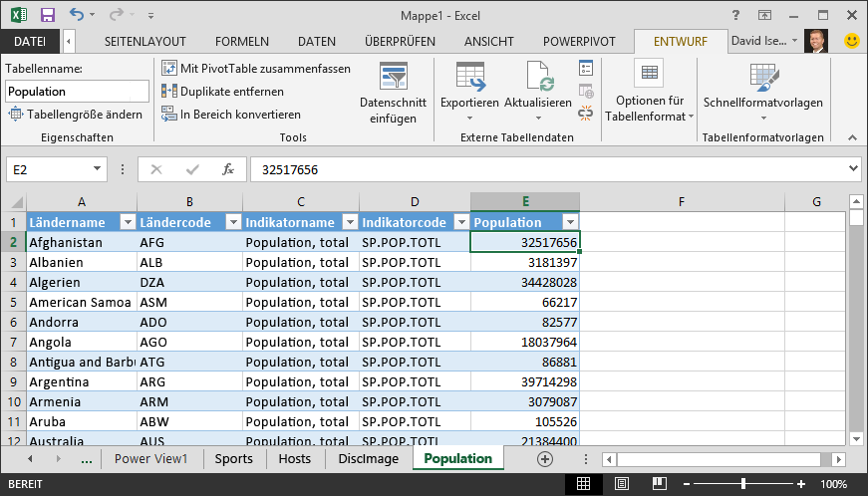Open the Aktualisieren refresh menu

[x=537, y=92]
